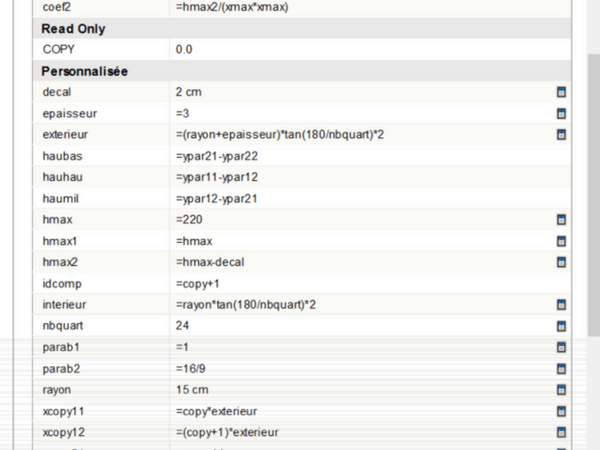Click the expression icon on xcopy11 row
Screen dimensions: 600x450
561,411
